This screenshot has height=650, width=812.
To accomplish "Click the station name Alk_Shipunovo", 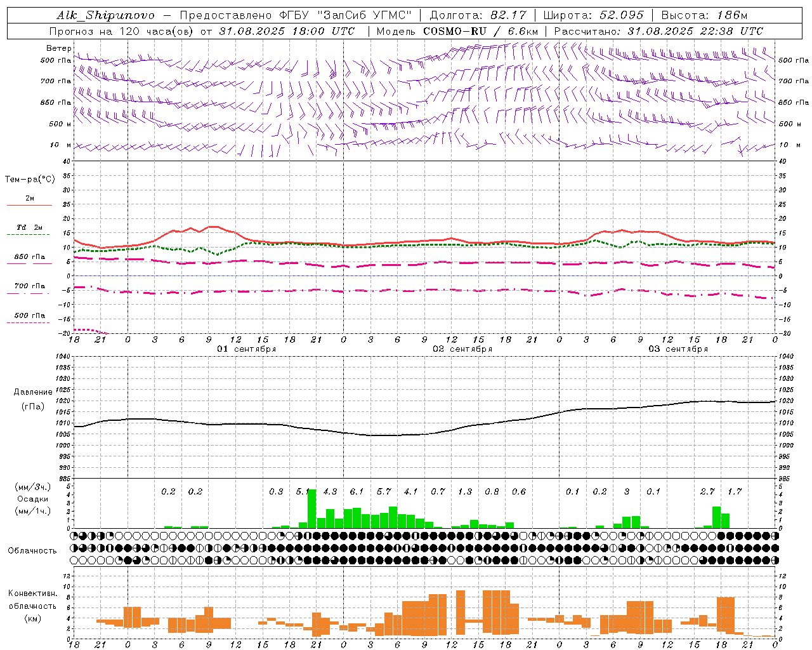I will click(x=105, y=15).
